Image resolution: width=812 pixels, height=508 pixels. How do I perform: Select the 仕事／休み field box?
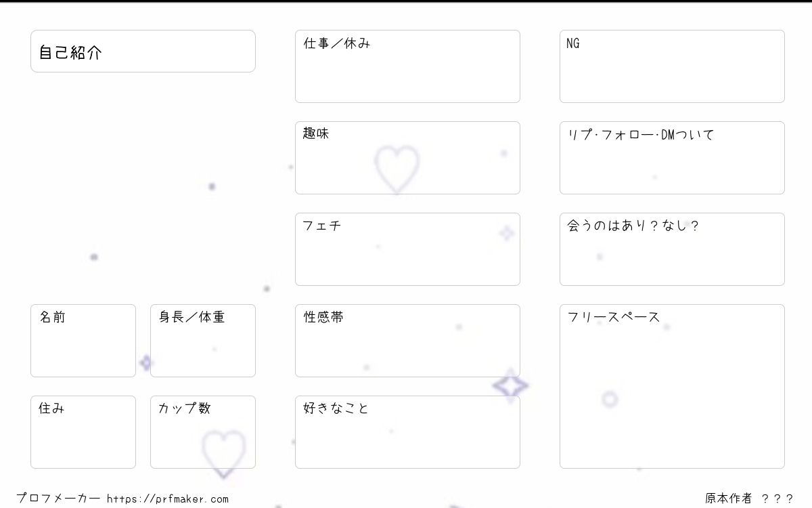point(407,66)
